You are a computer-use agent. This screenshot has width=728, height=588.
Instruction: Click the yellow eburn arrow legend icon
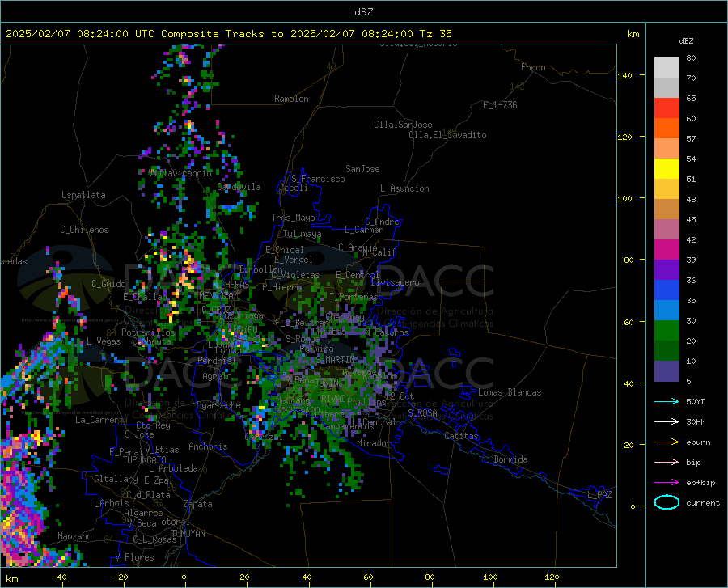click(x=667, y=442)
